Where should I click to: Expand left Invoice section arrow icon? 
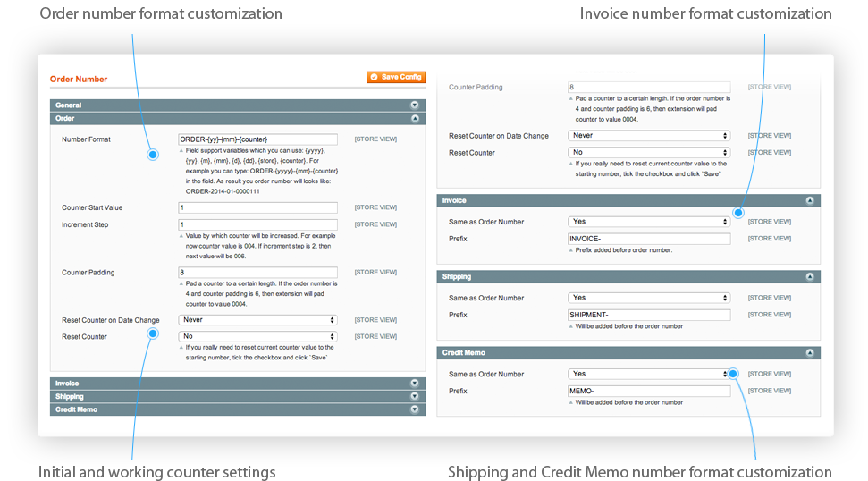pos(415,384)
